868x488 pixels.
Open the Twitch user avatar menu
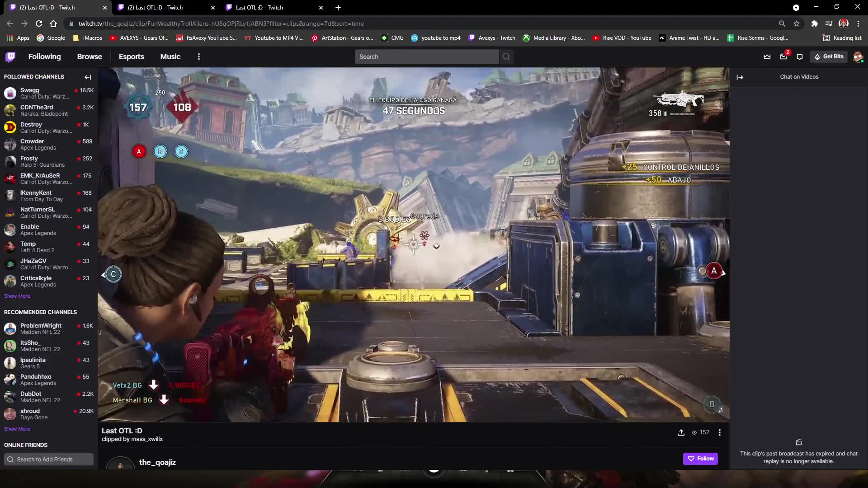(858, 57)
